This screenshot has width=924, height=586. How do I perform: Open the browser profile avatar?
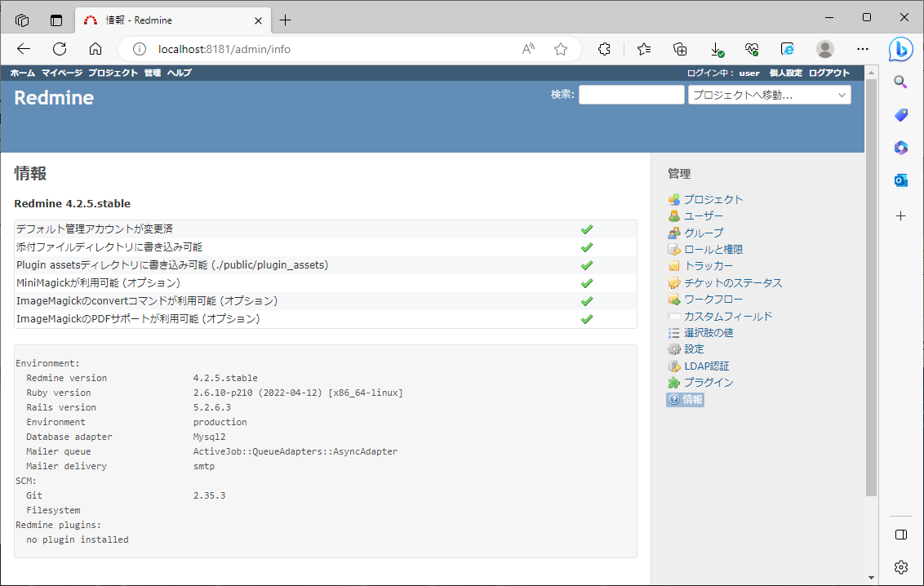(825, 49)
